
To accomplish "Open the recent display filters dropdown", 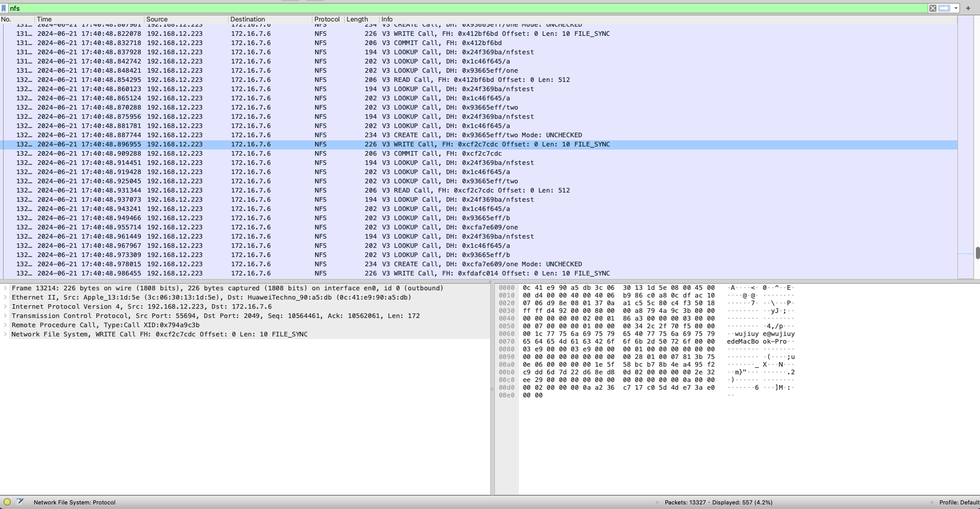I will (956, 8).
